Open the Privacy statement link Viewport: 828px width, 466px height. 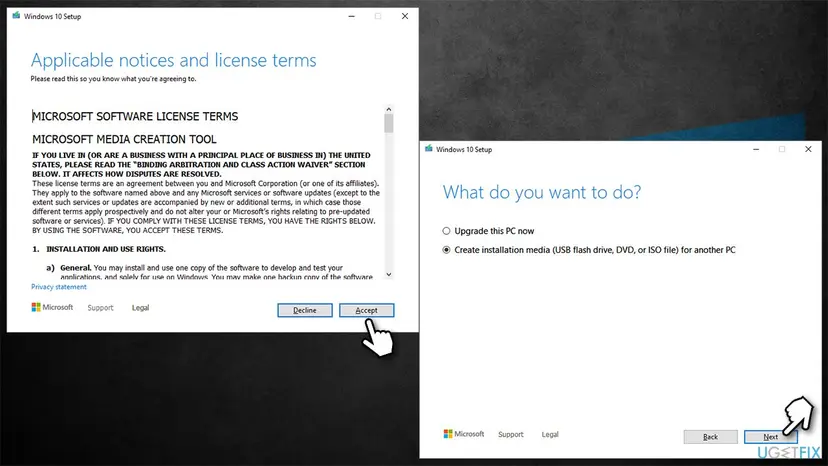[59, 287]
